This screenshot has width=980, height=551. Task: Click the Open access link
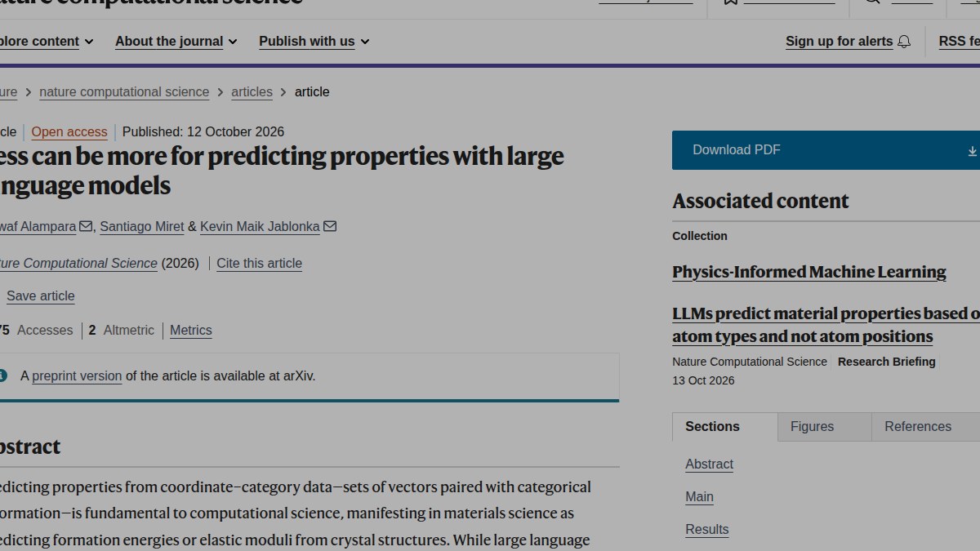(x=69, y=132)
